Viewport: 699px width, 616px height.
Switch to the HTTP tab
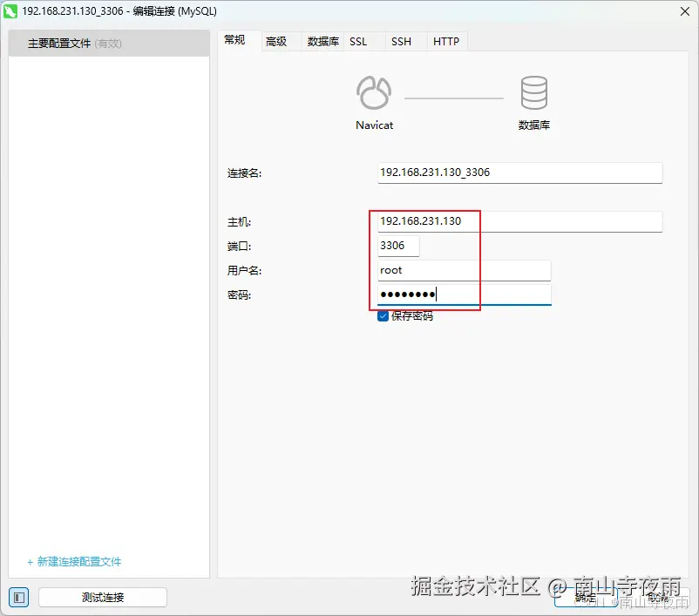pyautogui.click(x=446, y=41)
